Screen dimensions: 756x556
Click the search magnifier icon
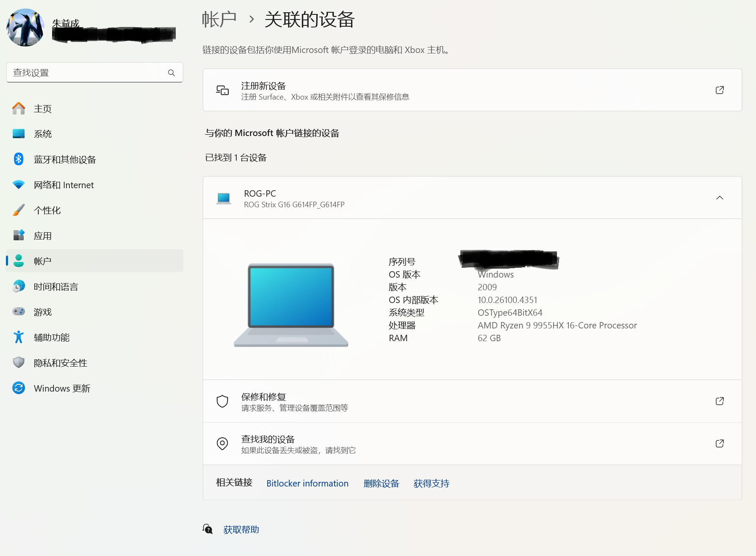pyautogui.click(x=172, y=73)
